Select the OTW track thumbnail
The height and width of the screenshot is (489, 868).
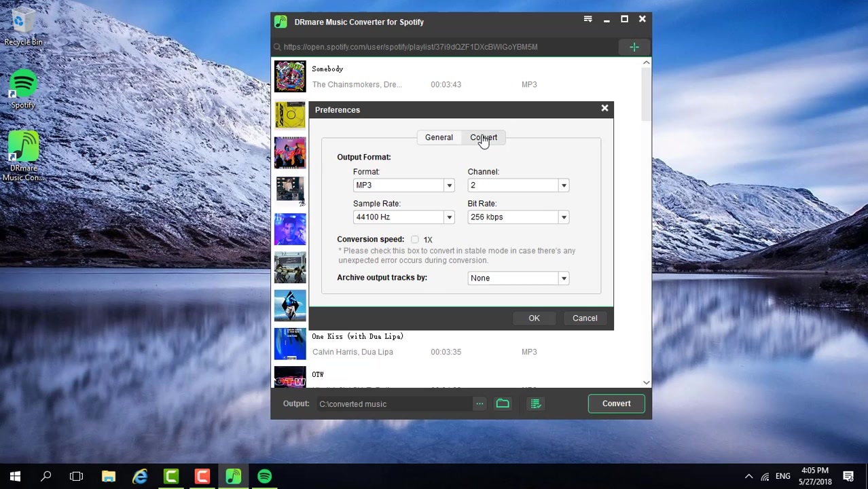pos(290,377)
